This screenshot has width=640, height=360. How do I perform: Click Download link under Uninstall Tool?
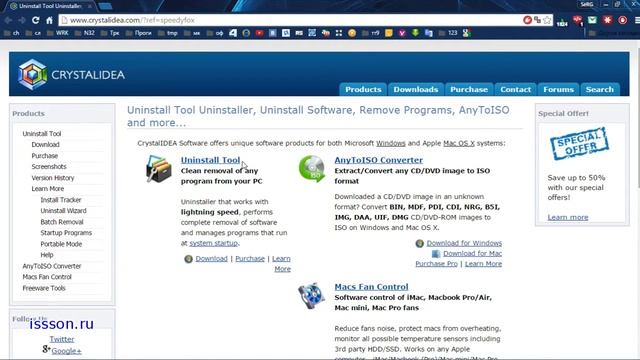(211, 259)
